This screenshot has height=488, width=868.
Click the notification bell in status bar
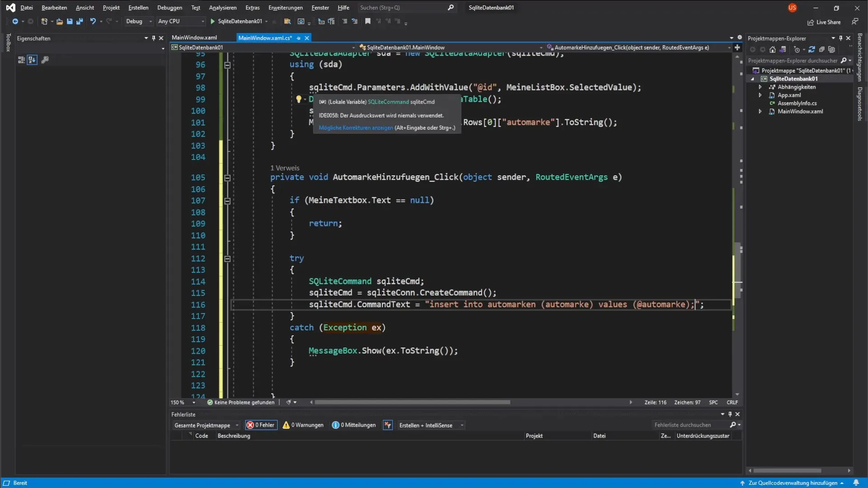click(x=856, y=483)
